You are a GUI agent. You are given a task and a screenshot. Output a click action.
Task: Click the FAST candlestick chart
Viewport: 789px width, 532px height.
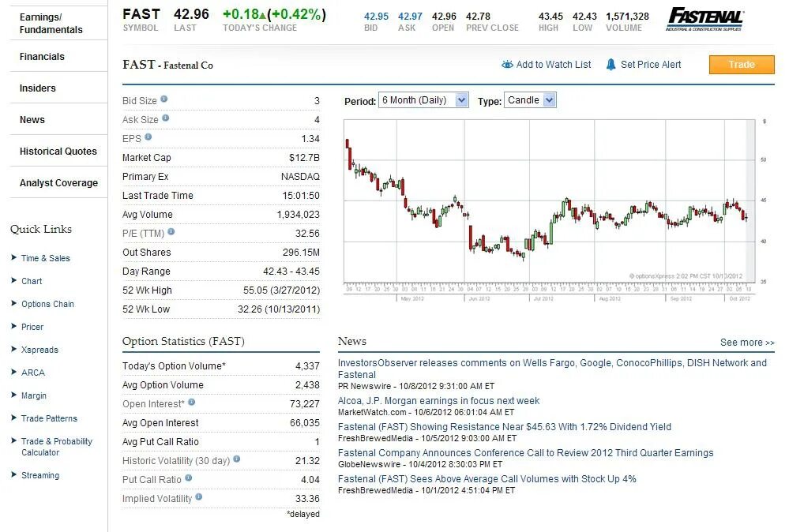[x=550, y=201]
